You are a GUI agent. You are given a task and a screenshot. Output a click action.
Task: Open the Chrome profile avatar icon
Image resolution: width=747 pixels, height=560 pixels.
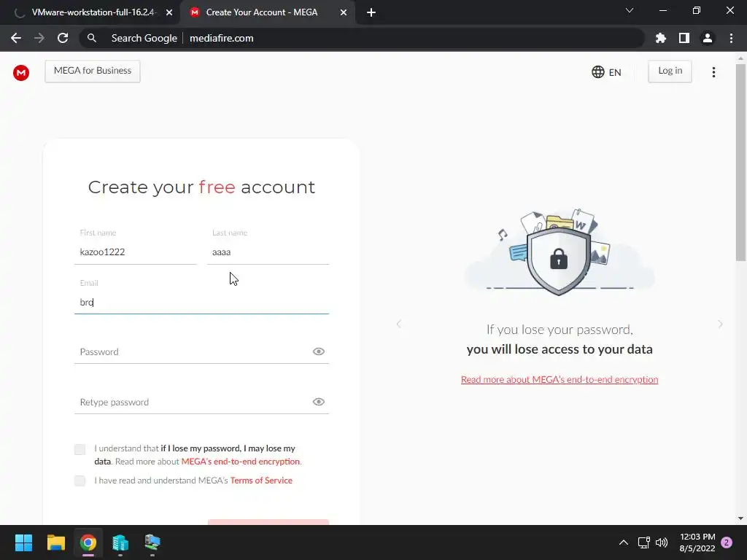point(708,38)
